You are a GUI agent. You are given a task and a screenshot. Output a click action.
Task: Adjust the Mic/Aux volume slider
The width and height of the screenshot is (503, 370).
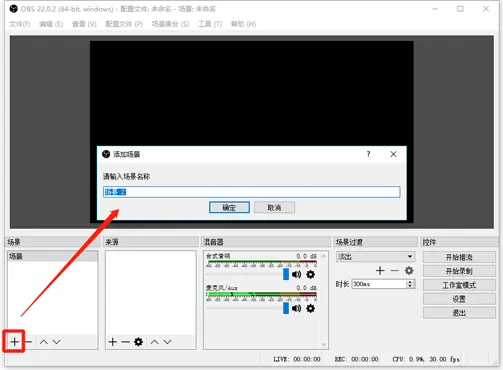click(286, 308)
